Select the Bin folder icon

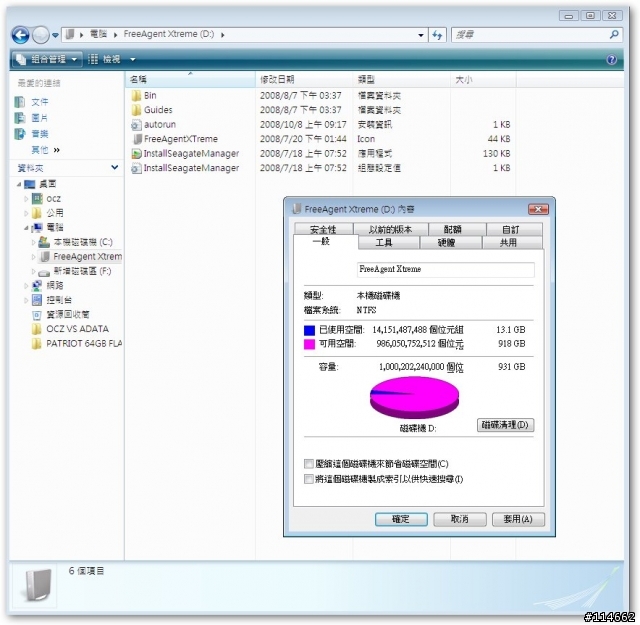point(136,96)
